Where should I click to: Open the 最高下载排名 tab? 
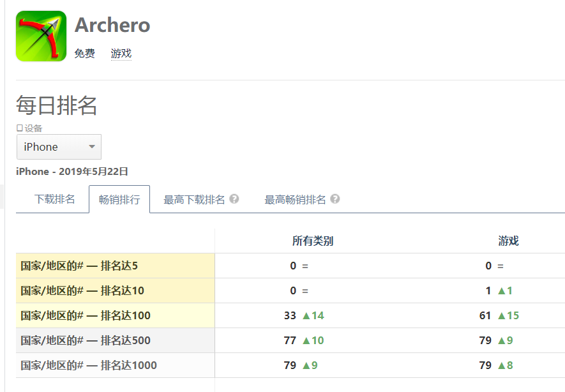pos(194,199)
